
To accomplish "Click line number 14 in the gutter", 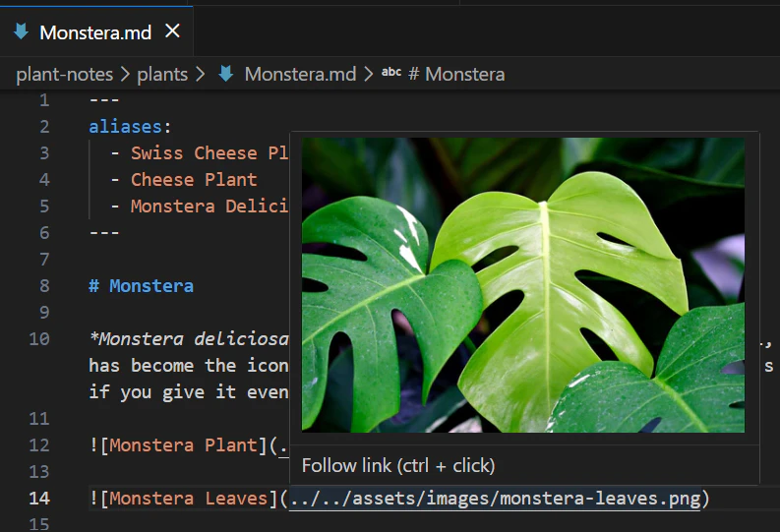I will pyautogui.click(x=39, y=499).
